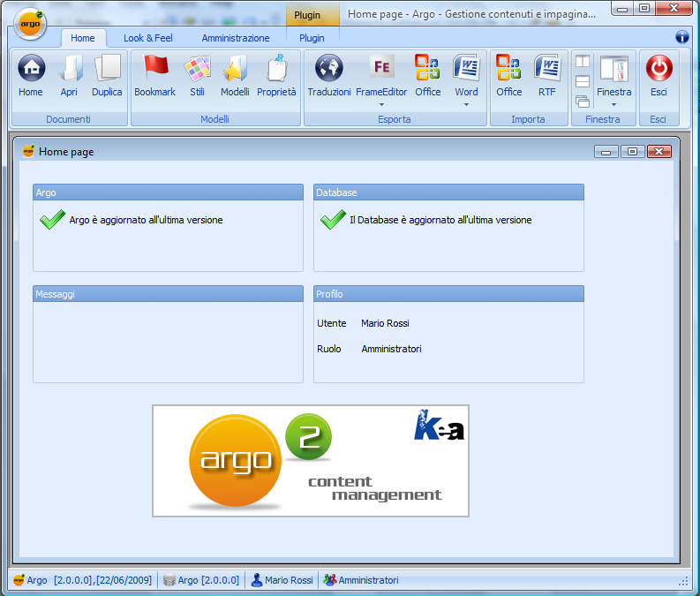
Task: Click status bar resize grip
Action: [683, 581]
